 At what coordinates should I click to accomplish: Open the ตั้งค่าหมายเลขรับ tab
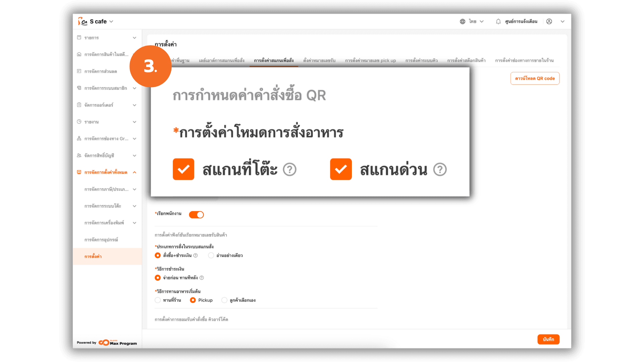(x=319, y=60)
